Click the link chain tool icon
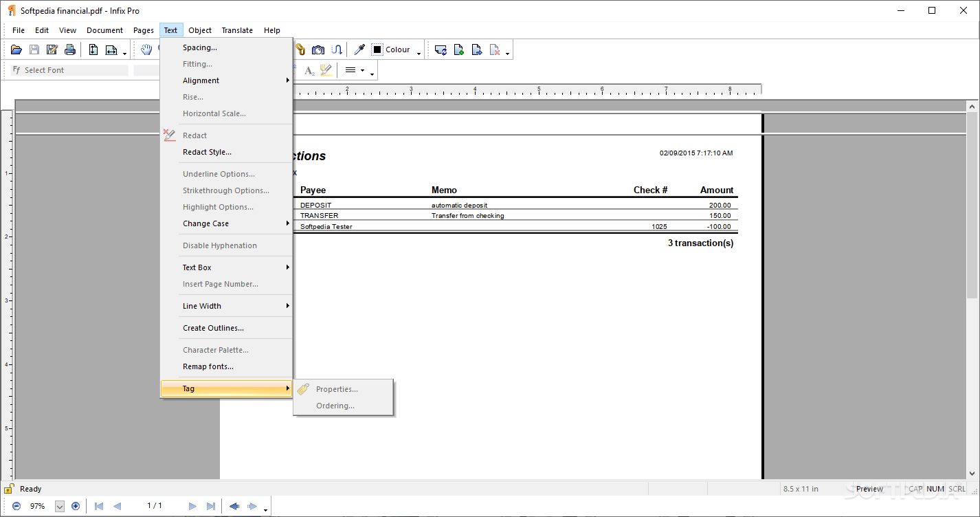 pos(300,49)
